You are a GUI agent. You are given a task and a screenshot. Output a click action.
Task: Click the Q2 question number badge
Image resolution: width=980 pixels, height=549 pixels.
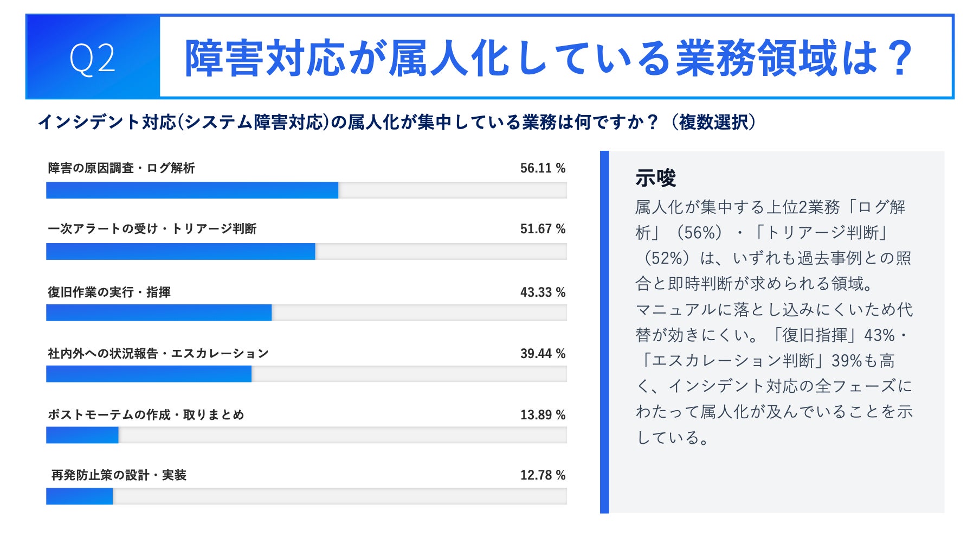pyautogui.click(x=92, y=59)
